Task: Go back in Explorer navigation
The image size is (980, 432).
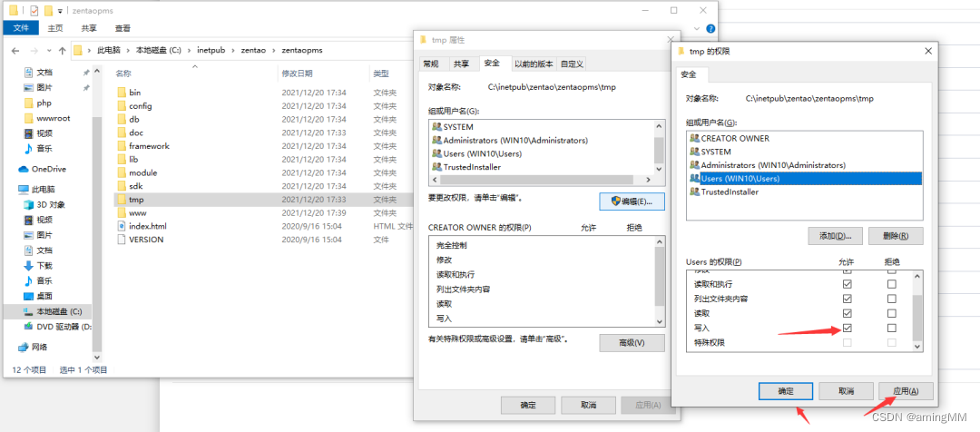Action: 15,51
